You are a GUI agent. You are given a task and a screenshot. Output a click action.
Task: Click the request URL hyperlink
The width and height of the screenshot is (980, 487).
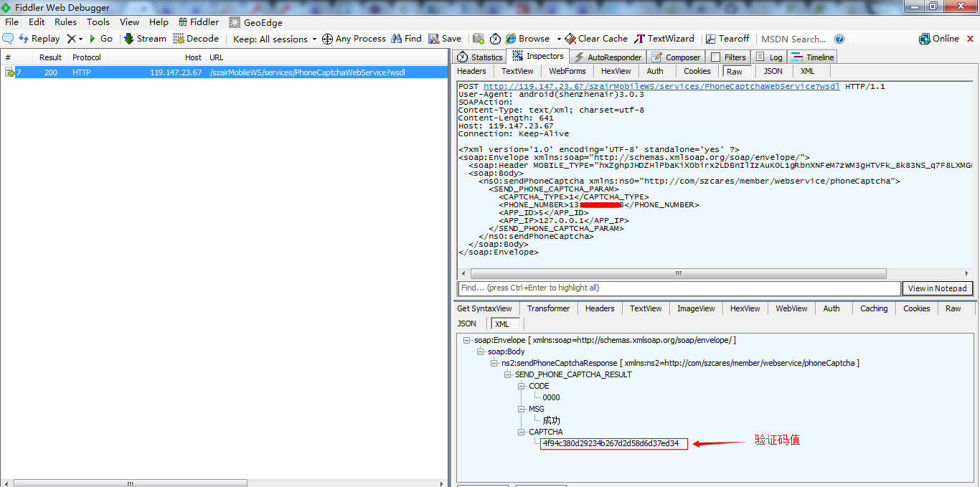661,86
